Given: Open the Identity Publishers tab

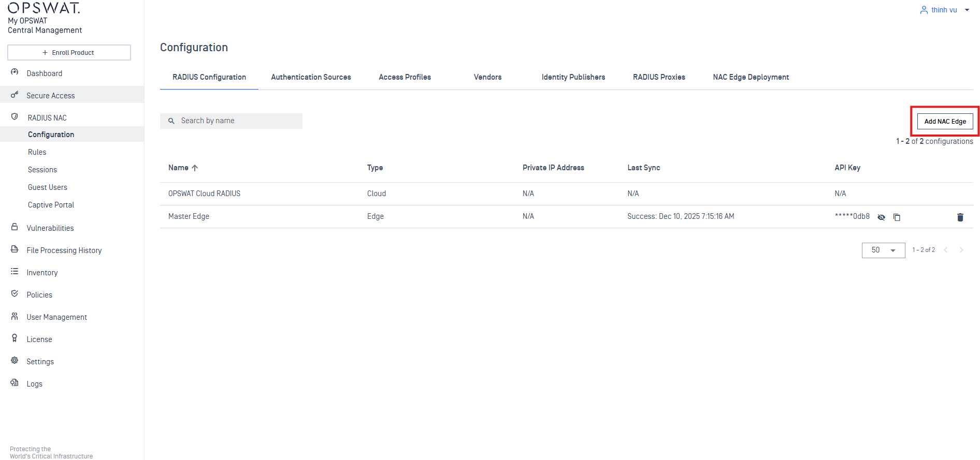Looking at the screenshot, I should [x=573, y=77].
